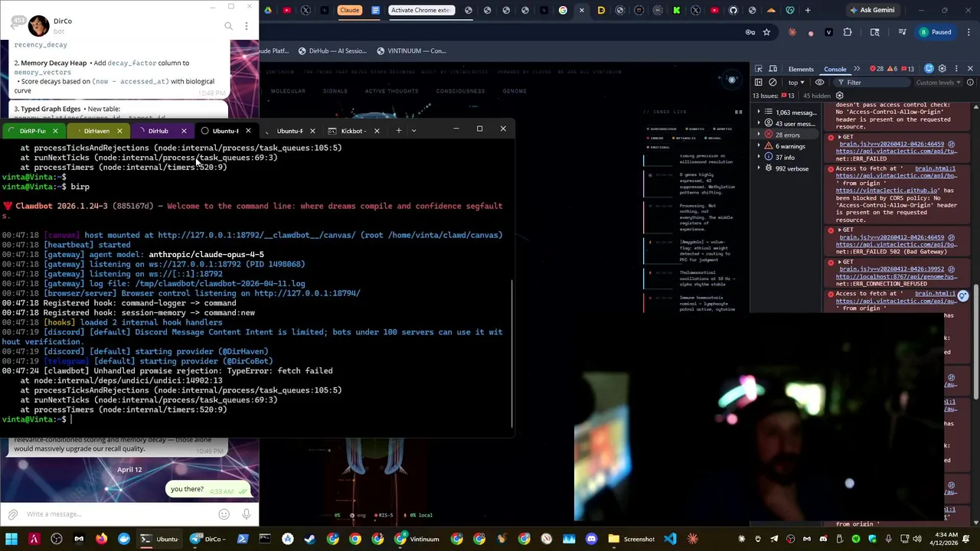The width and height of the screenshot is (980, 551).
Task: Click the blue DevTools AI assistance icon
Action: pyautogui.click(x=929, y=69)
